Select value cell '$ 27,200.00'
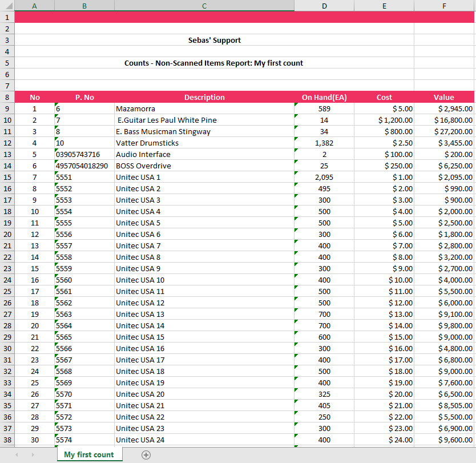 pos(444,131)
